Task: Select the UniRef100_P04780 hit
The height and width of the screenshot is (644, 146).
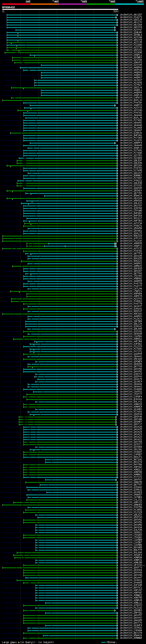Action: coord(131,103)
